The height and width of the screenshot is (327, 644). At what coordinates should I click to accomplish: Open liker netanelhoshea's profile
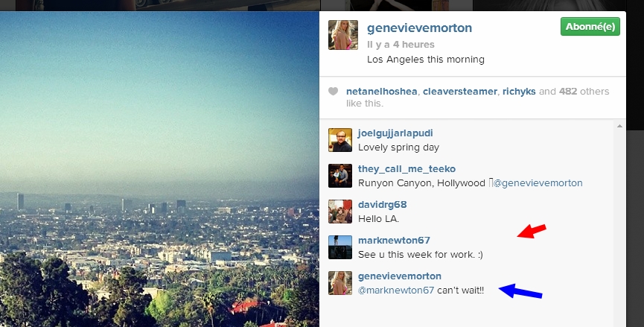click(381, 91)
